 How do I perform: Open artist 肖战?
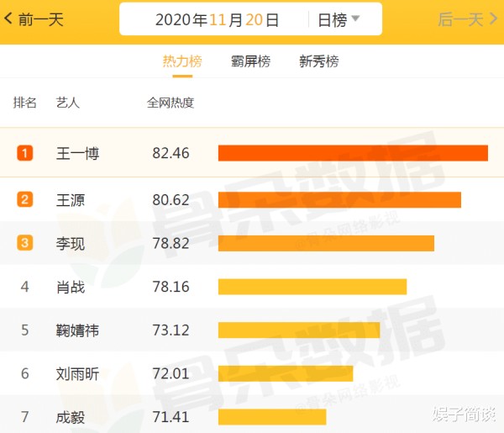tap(71, 287)
